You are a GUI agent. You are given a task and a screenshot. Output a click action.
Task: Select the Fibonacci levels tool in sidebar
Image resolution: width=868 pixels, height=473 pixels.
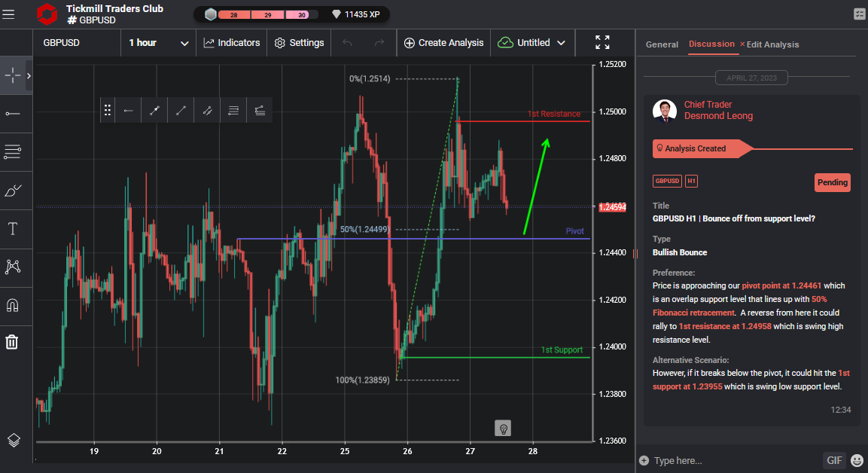(x=13, y=151)
